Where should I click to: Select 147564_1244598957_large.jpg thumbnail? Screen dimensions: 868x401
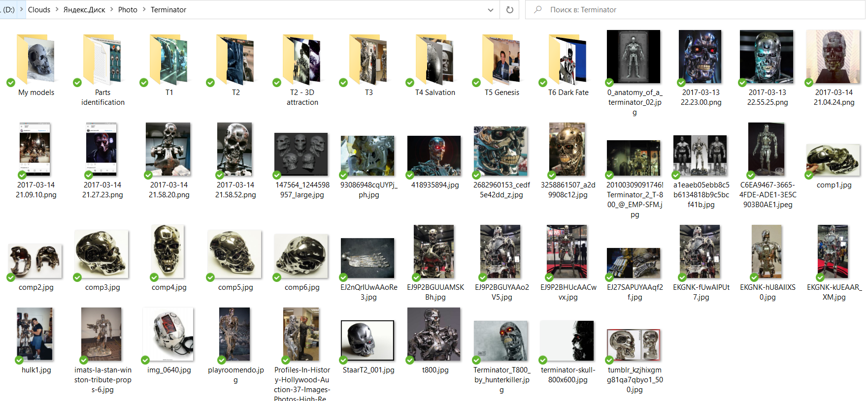coord(301,154)
